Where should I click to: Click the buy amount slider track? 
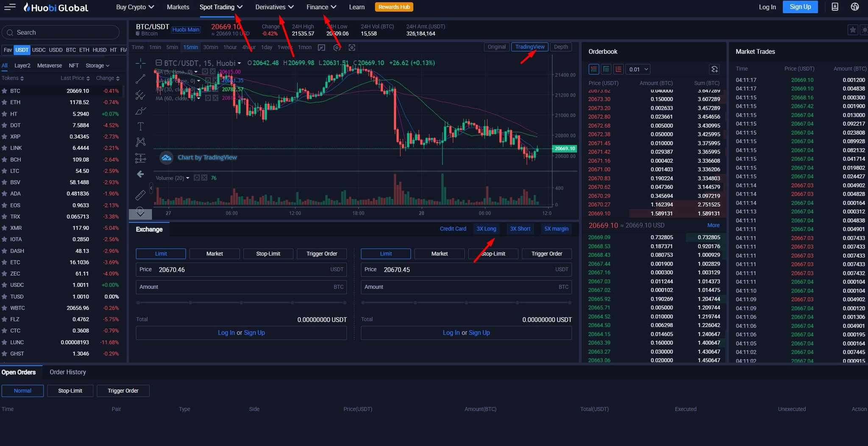point(241,303)
